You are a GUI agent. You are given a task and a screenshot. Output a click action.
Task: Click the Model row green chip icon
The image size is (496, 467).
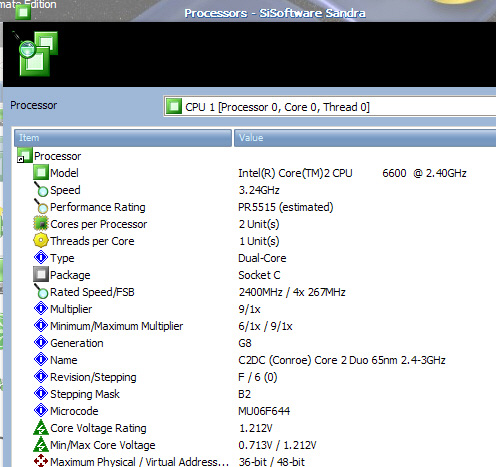[41, 173]
